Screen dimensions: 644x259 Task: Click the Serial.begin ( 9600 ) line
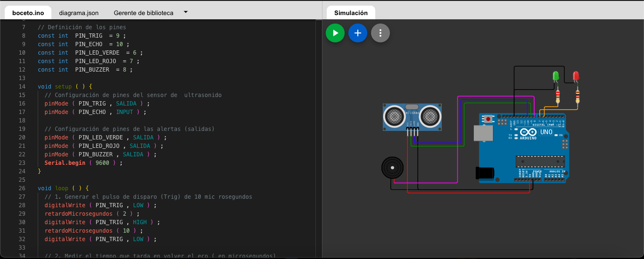83,163
